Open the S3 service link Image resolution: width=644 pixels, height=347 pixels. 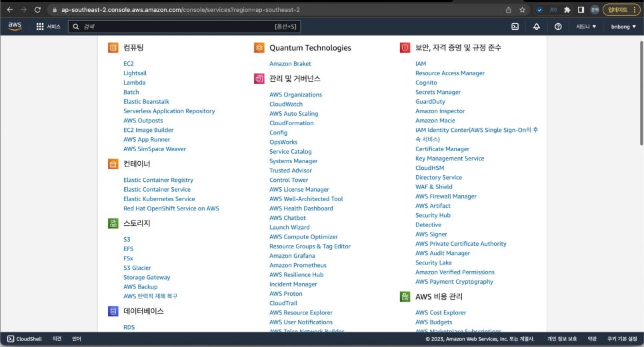(127, 239)
